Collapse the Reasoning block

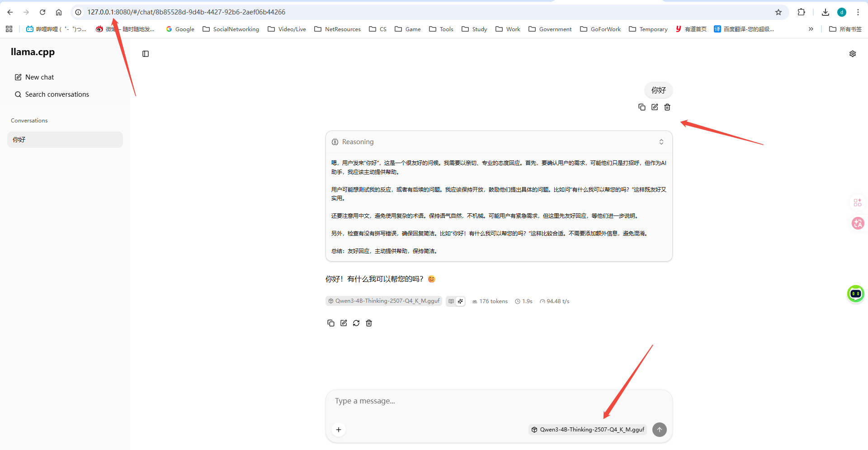pos(661,142)
